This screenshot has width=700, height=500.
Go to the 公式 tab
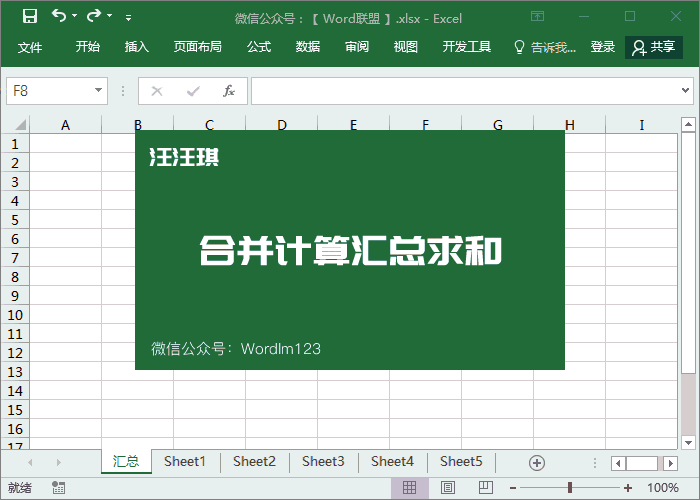[259, 46]
